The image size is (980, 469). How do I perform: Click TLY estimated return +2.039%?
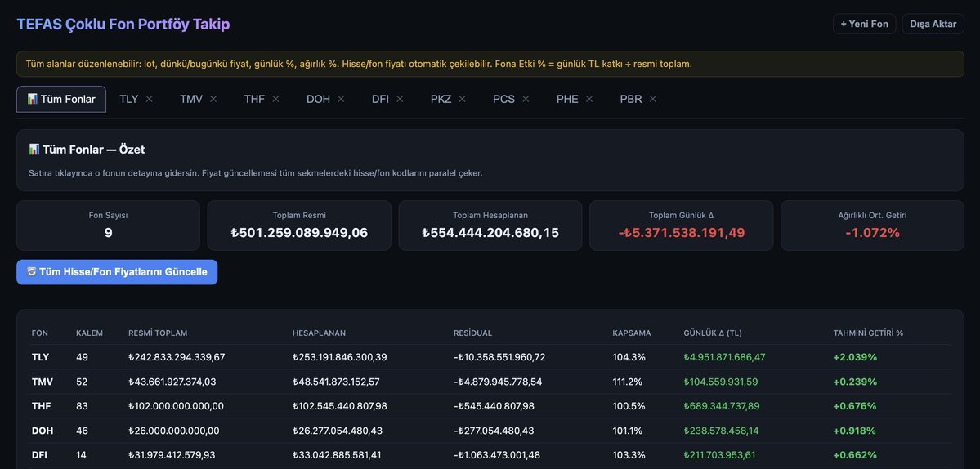855,357
